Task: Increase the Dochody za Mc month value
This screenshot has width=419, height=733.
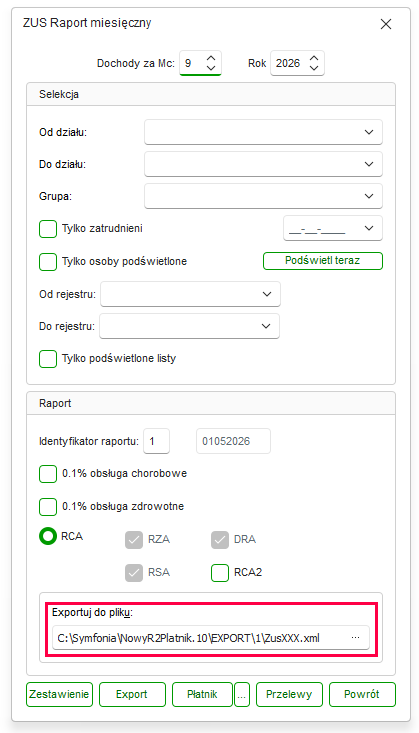Action: pyautogui.click(x=211, y=58)
